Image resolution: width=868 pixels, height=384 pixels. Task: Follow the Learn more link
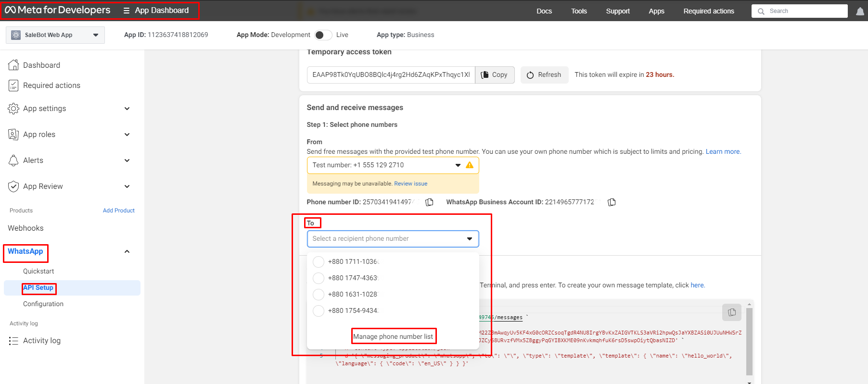click(x=723, y=152)
